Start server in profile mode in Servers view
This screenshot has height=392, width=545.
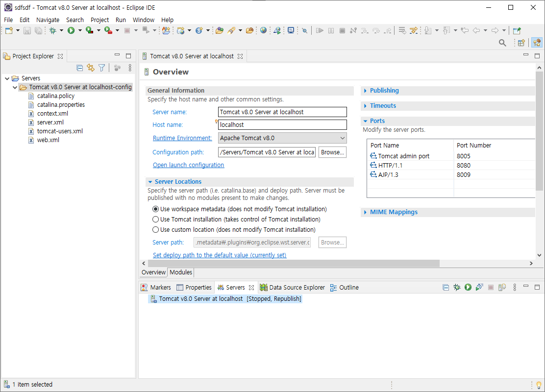[x=479, y=287]
